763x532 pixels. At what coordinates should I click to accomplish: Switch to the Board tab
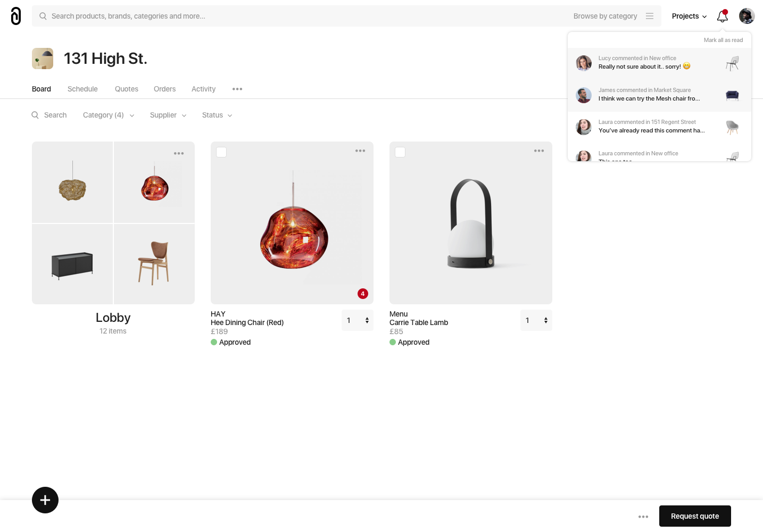coord(42,89)
